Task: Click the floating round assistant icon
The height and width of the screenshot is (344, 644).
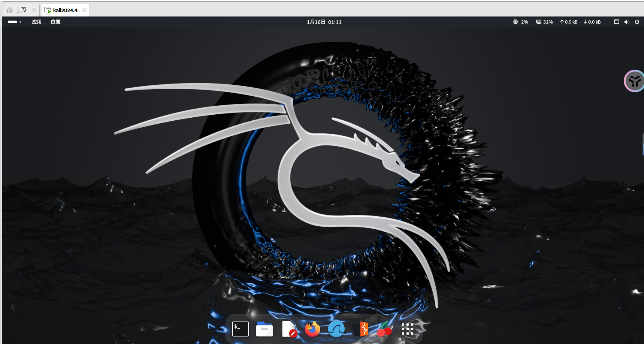Action: tap(634, 81)
